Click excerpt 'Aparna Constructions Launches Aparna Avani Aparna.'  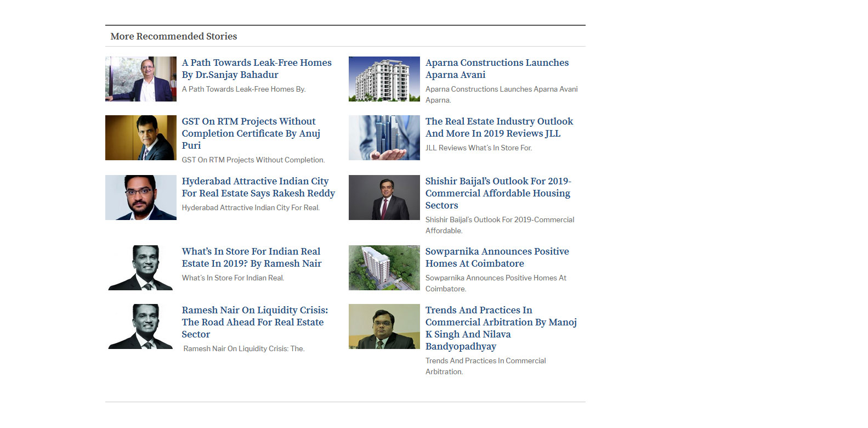tap(501, 94)
